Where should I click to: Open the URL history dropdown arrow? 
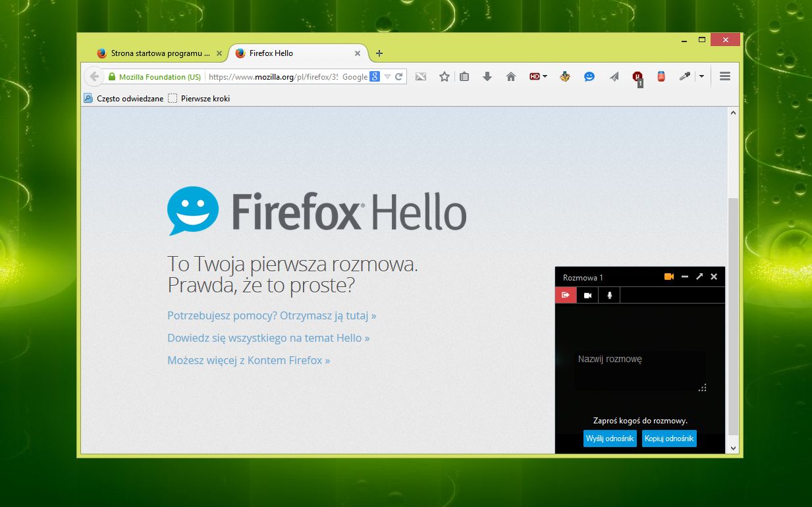(x=388, y=76)
